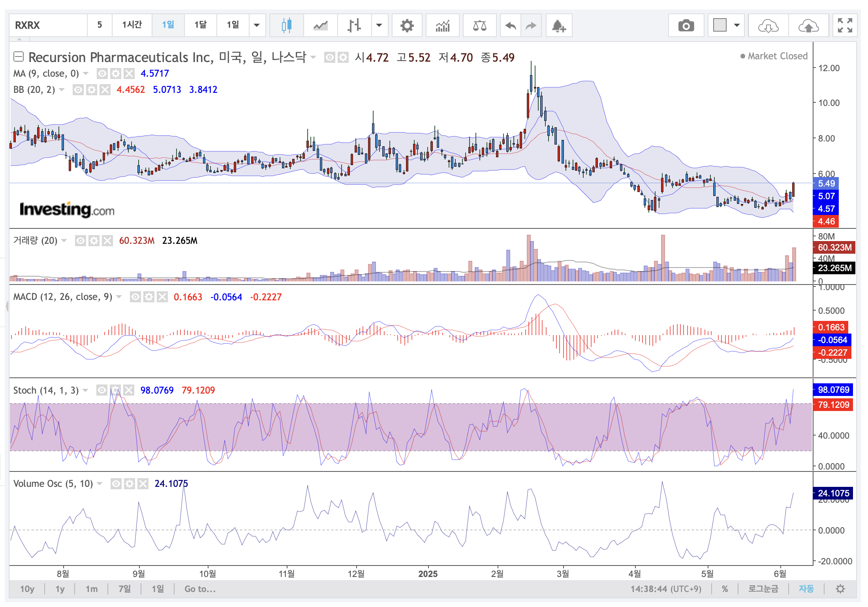Select chart layout square icon

(x=720, y=26)
